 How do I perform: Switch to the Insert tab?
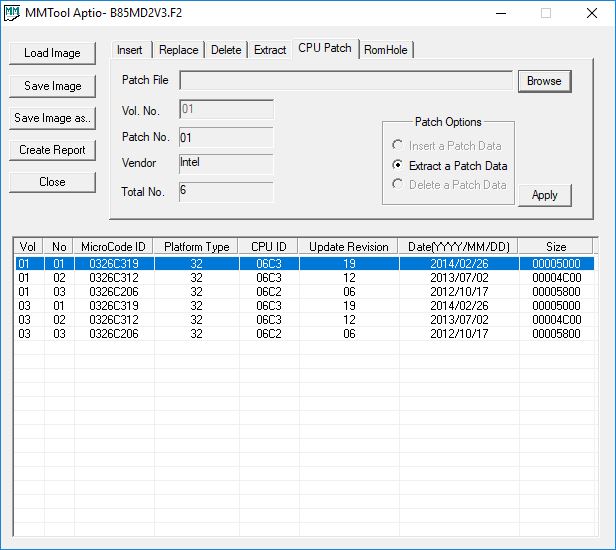tap(130, 50)
